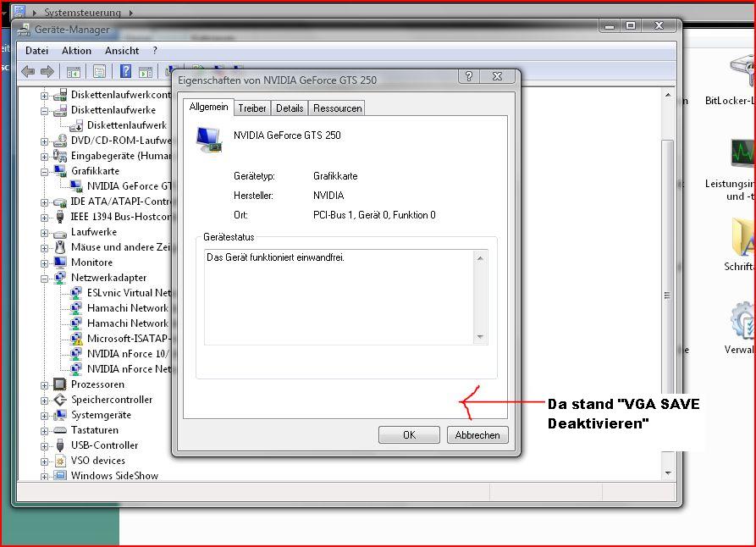Collapse the Netzwerkadapter node

point(44,279)
